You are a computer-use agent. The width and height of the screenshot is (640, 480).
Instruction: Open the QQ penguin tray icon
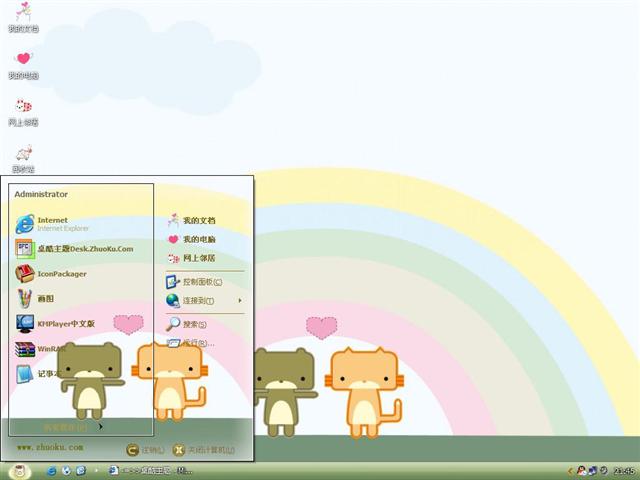[581, 471]
